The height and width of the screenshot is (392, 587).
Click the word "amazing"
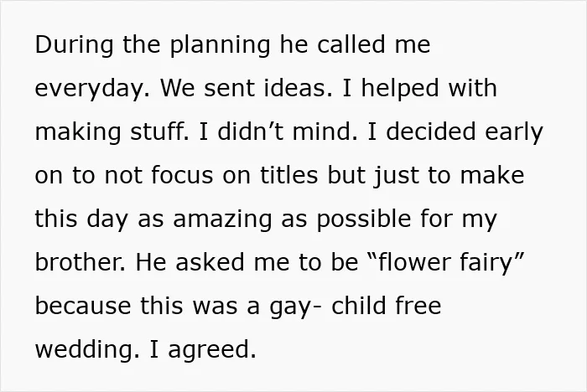coord(222,219)
